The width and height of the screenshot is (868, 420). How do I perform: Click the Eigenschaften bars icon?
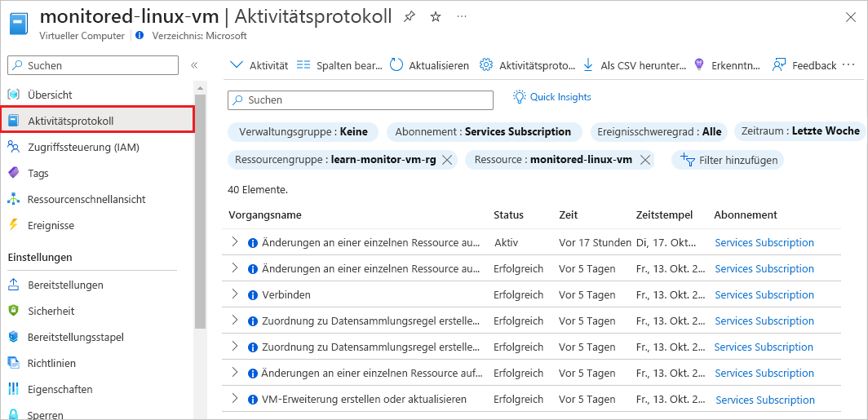(x=14, y=390)
